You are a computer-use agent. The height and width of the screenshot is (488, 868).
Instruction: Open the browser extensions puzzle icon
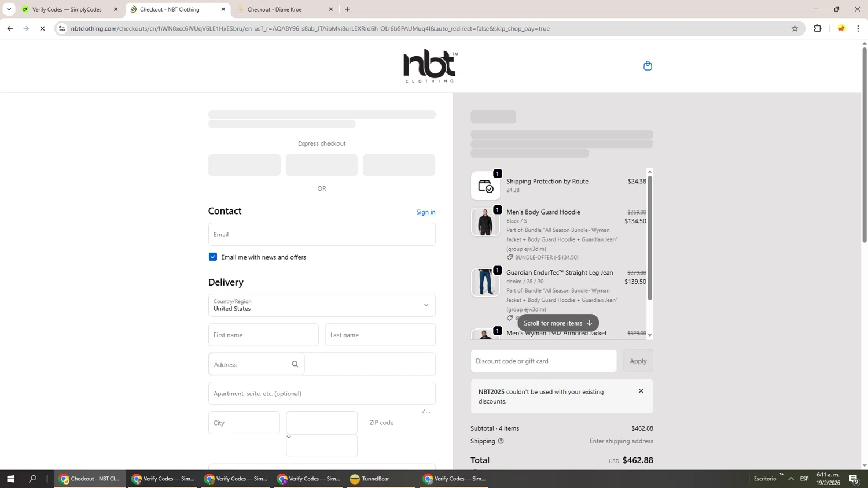pyautogui.click(x=818, y=28)
